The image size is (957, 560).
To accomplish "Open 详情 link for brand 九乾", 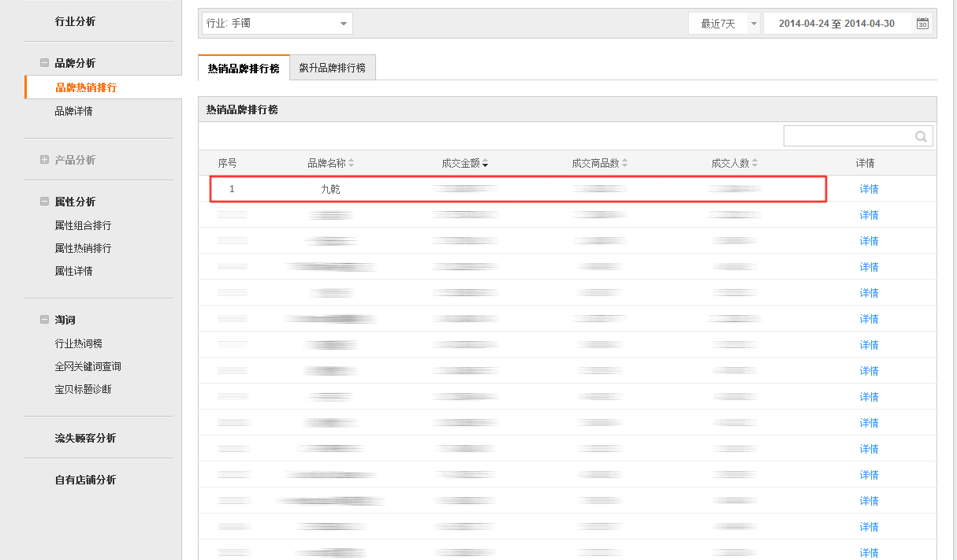I will [x=869, y=189].
